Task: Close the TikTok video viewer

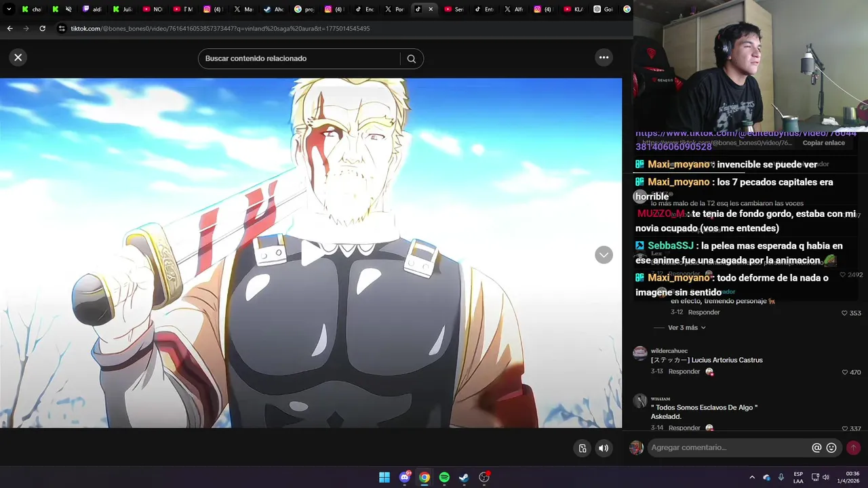Action: coord(18,58)
